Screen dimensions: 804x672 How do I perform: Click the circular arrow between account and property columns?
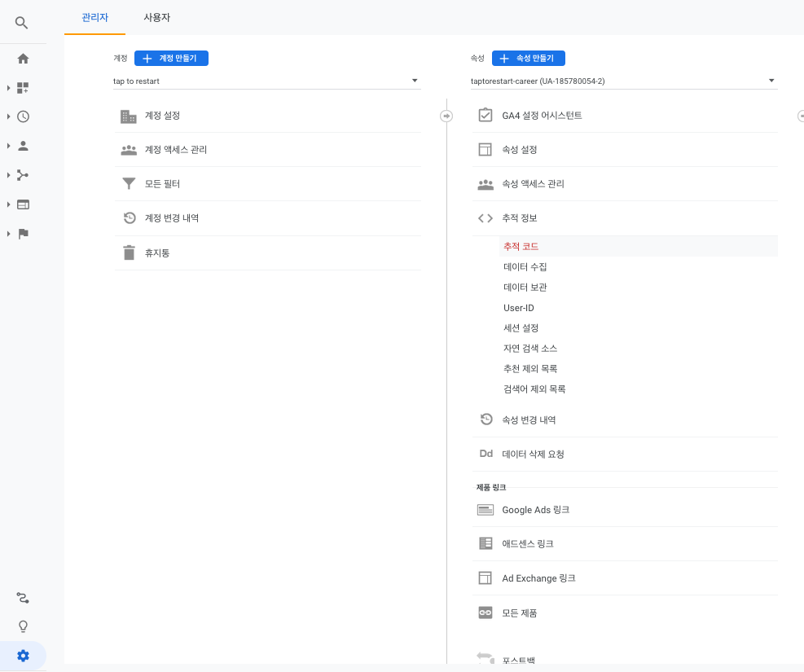coord(446,116)
